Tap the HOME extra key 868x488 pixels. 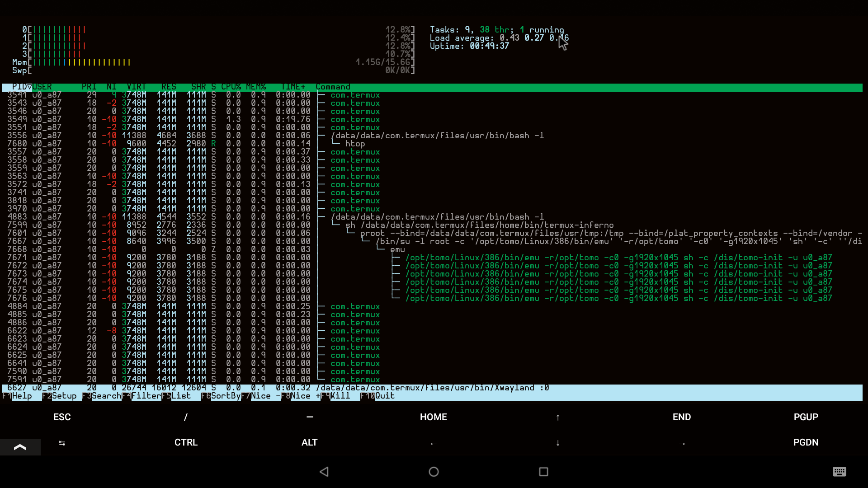tap(434, 417)
